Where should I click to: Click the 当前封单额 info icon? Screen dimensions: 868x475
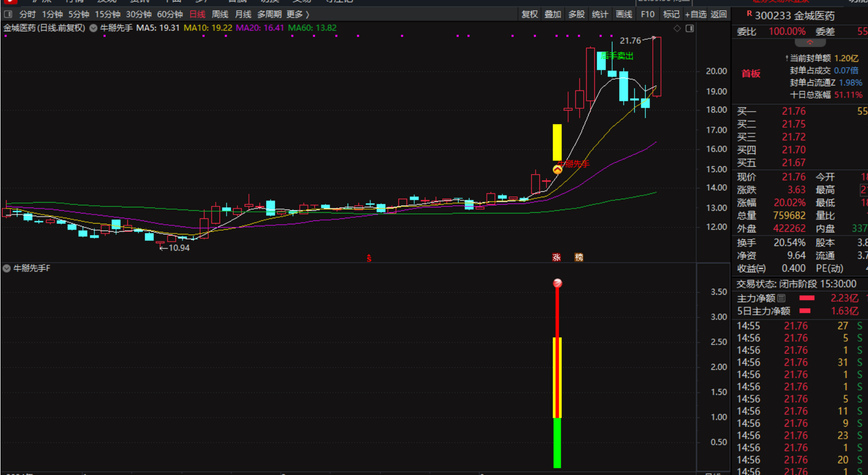pos(787,58)
